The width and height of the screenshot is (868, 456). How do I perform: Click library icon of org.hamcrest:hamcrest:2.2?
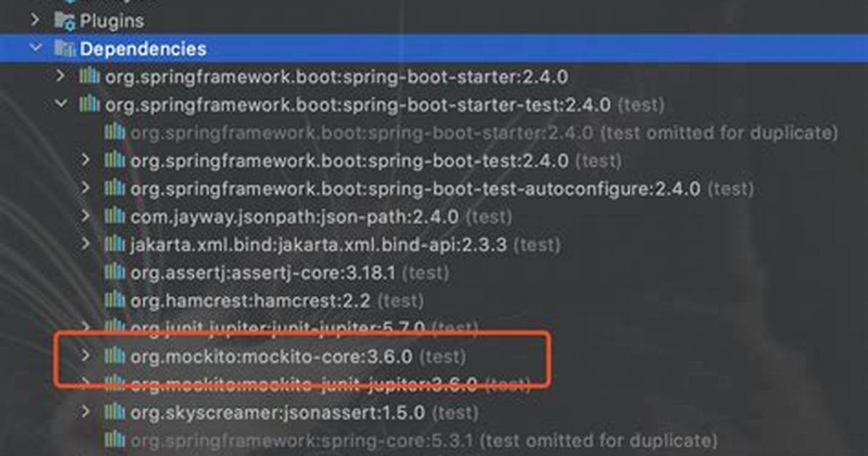tap(115, 300)
